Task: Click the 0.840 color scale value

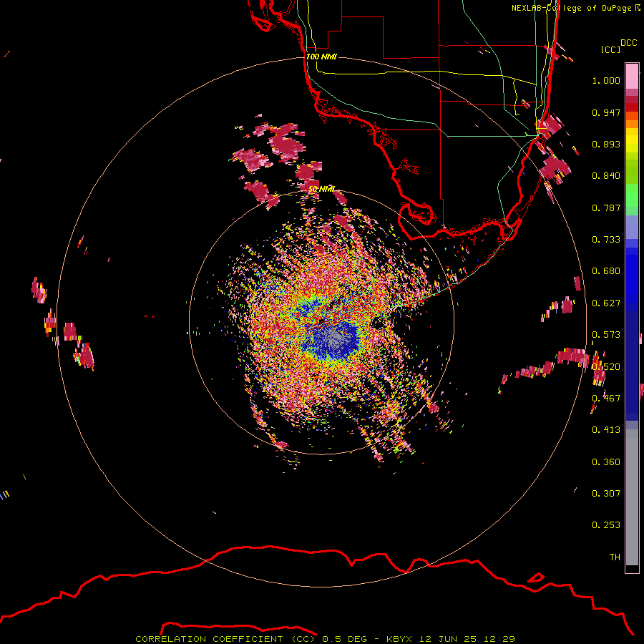Action: coord(606,176)
